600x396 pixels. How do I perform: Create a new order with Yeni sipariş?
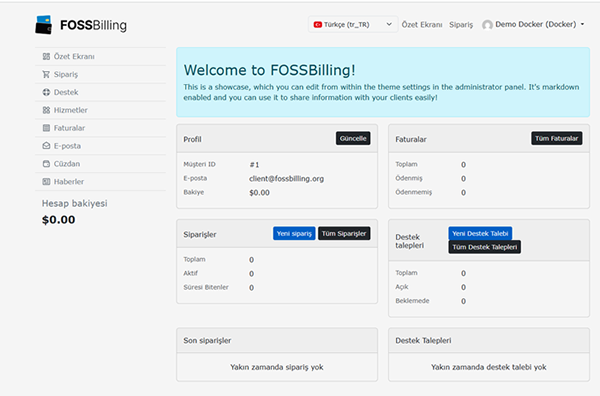click(x=294, y=233)
